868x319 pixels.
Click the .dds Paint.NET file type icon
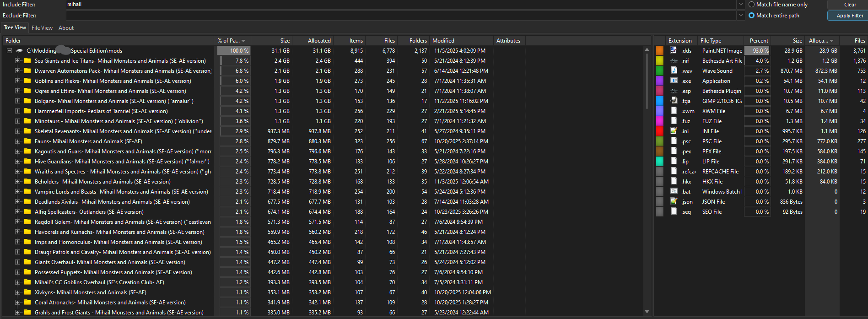[x=674, y=50]
